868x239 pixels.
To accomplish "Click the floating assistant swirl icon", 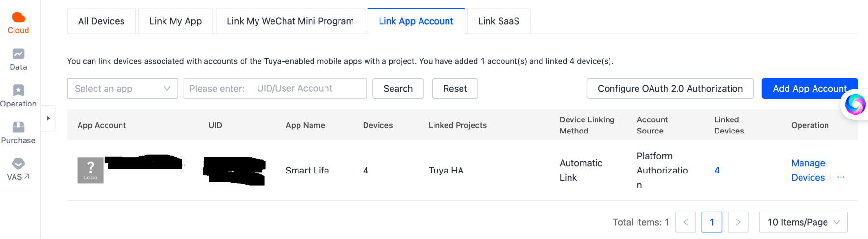I will [x=855, y=104].
